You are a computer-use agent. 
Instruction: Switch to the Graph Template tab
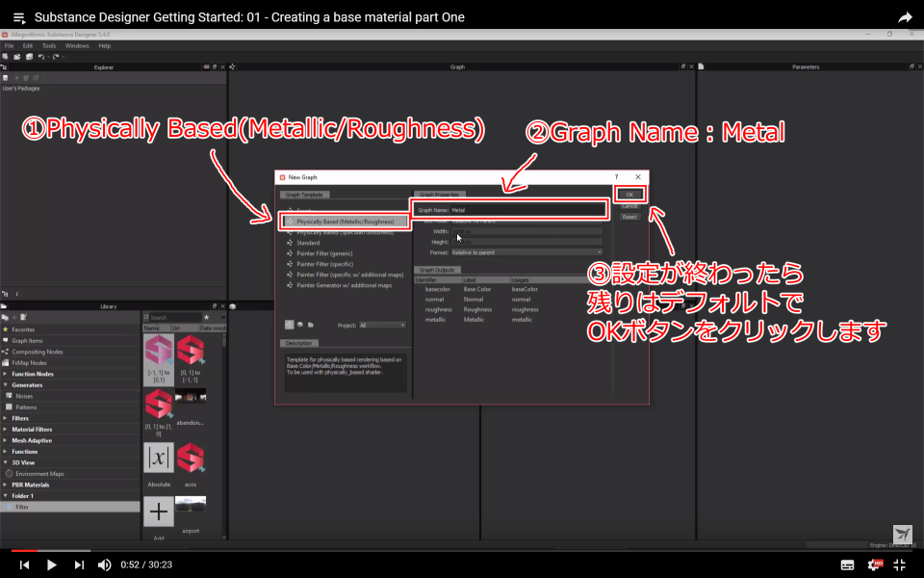point(304,195)
